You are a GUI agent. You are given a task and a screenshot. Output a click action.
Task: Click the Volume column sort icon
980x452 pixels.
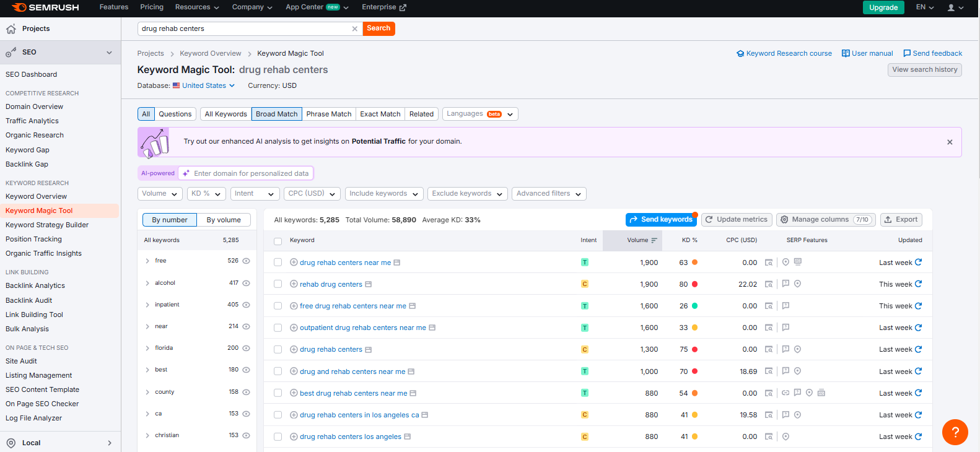point(654,240)
